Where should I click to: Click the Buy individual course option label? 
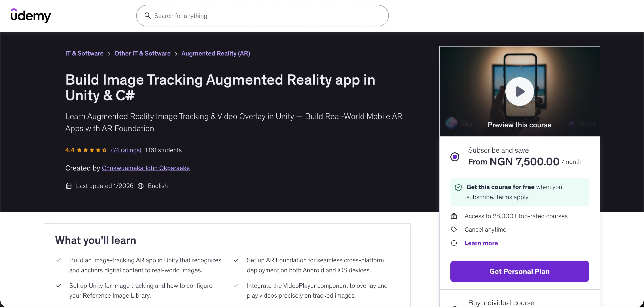pos(501,303)
